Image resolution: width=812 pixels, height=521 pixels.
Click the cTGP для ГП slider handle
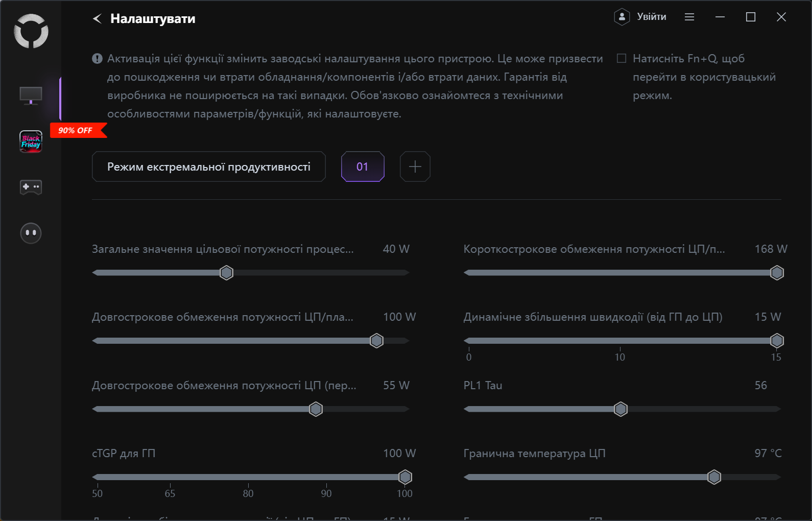(x=405, y=477)
